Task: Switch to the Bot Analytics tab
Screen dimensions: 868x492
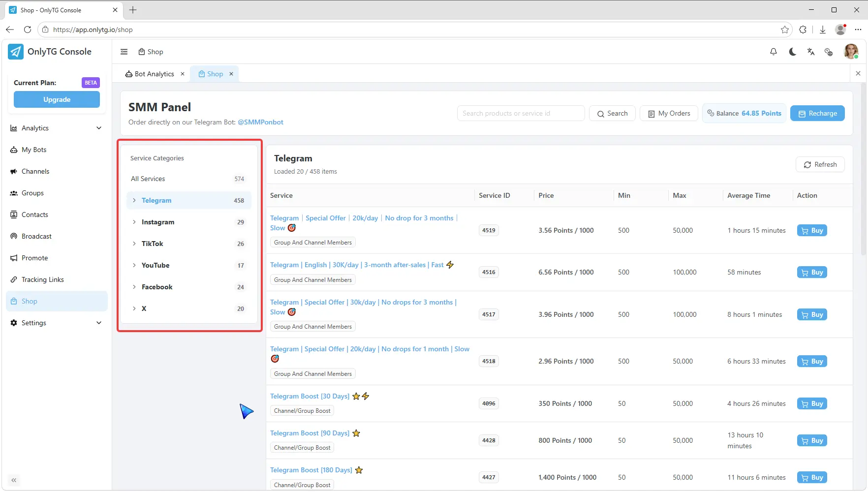Action: click(x=150, y=74)
